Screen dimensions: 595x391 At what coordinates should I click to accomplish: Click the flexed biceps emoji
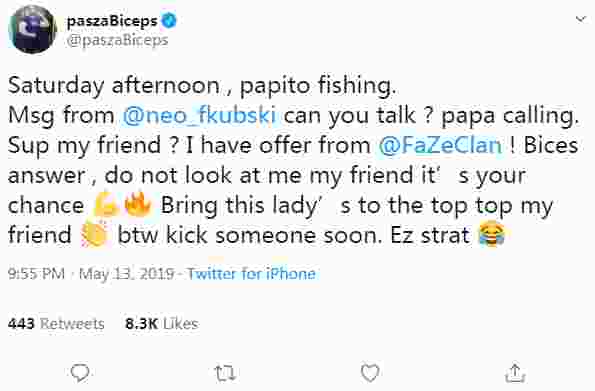coord(107,205)
